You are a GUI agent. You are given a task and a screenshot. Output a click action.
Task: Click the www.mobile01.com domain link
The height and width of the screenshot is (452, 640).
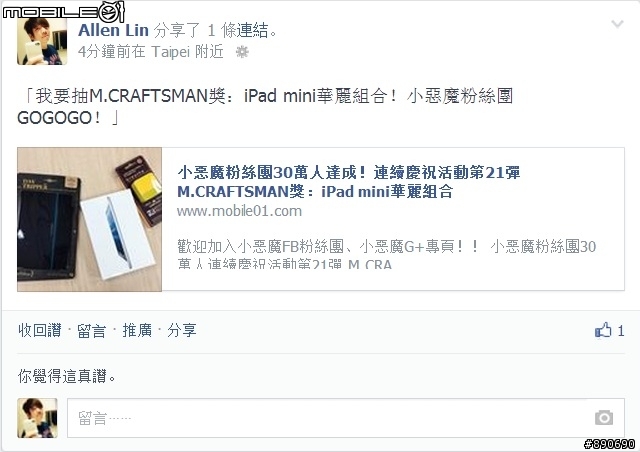coord(239,211)
